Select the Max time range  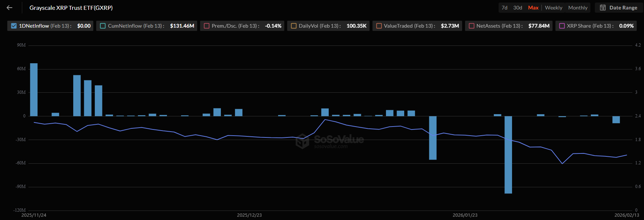(533, 8)
